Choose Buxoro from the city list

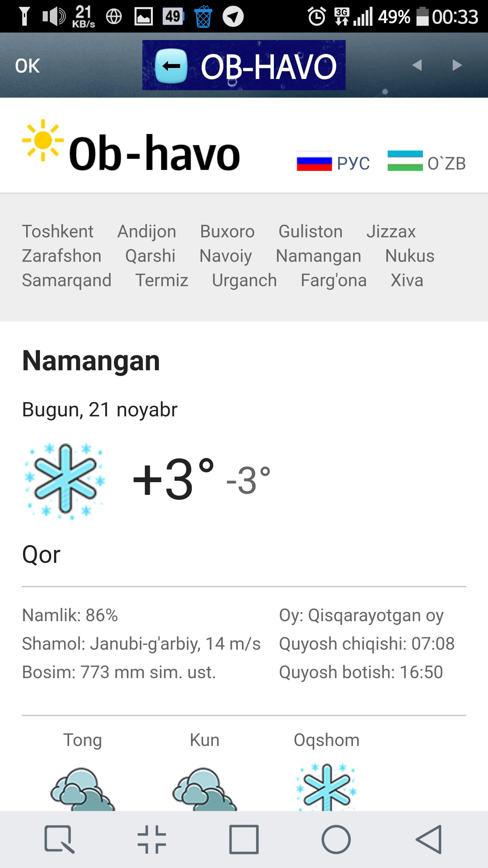(227, 232)
